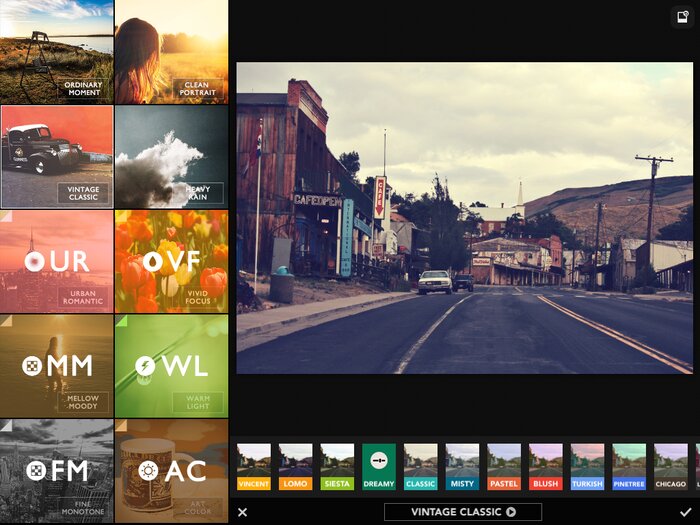The width and height of the screenshot is (700, 525).
Task: Apply the Lomo filter
Action: click(x=295, y=467)
